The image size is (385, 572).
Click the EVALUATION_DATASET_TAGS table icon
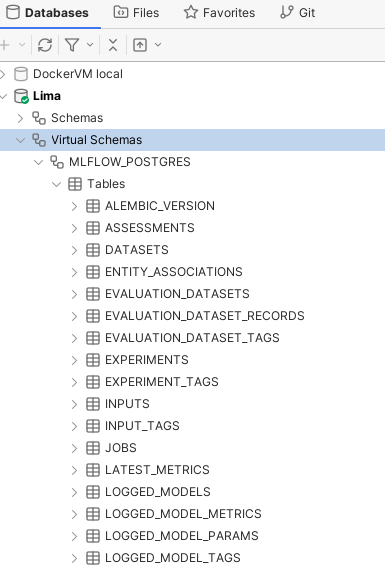93,338
